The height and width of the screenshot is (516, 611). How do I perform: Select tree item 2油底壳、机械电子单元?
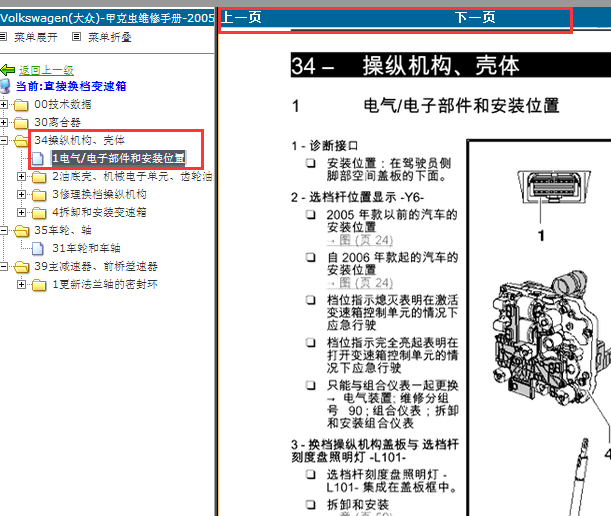pos(132,177)
